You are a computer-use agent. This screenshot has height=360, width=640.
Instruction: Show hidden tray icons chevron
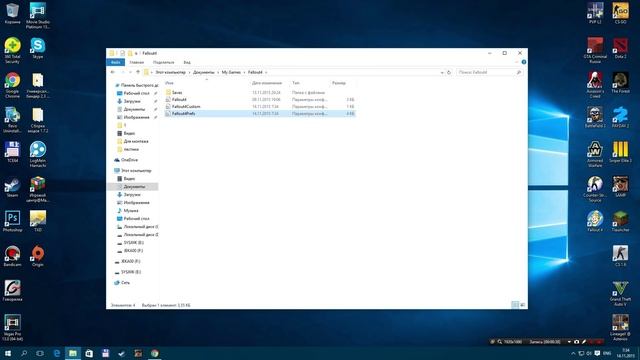coord(573,353)
